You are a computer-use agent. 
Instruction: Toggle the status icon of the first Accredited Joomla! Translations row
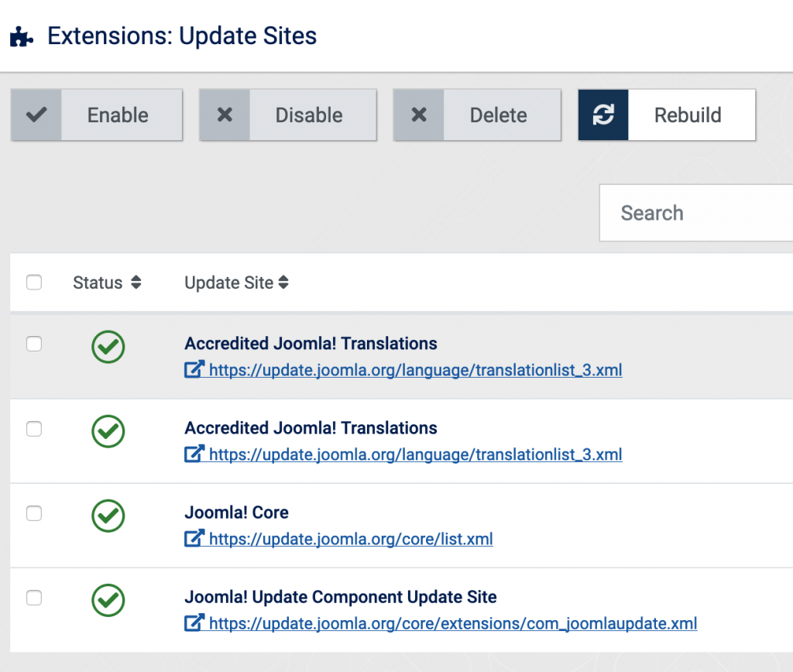108,347
